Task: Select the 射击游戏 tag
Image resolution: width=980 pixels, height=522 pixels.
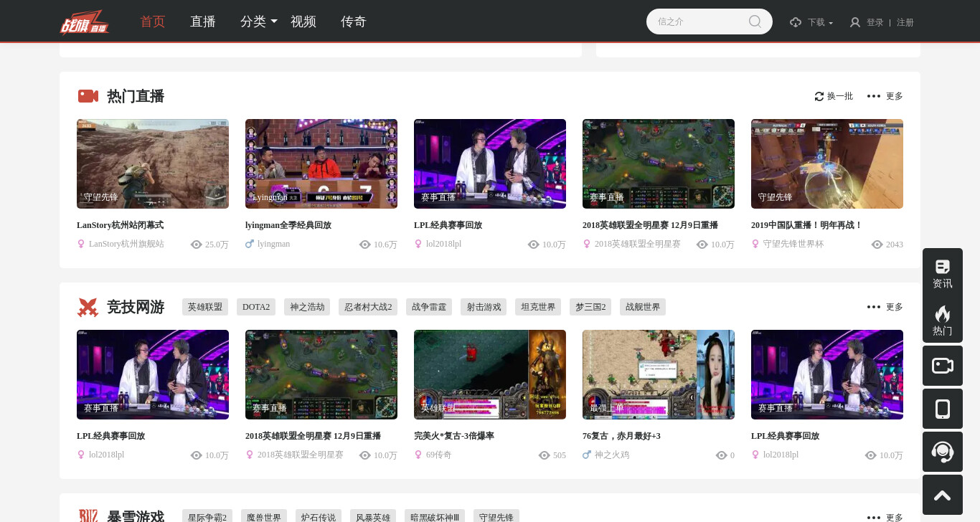Action: pos(484,307)
